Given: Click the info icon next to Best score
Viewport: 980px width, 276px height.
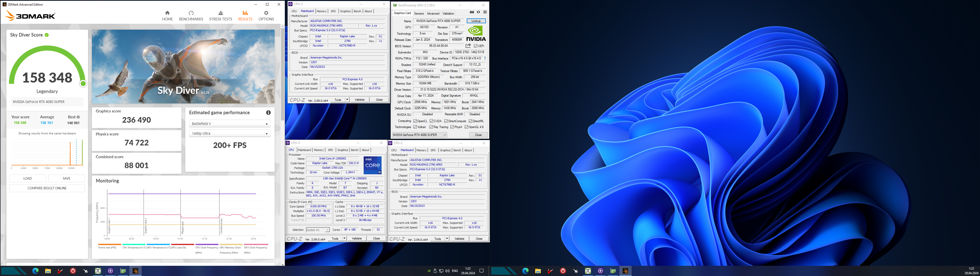Looking at the screenshot, I should [78, 117].
